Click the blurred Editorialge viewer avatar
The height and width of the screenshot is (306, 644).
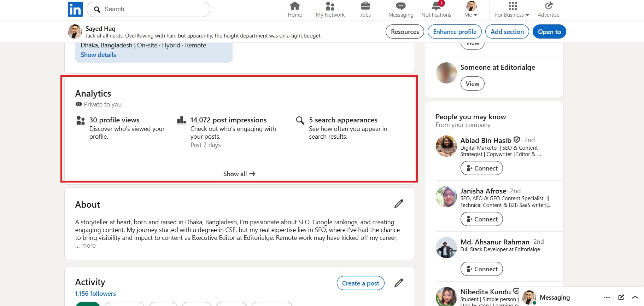[446, 73]
